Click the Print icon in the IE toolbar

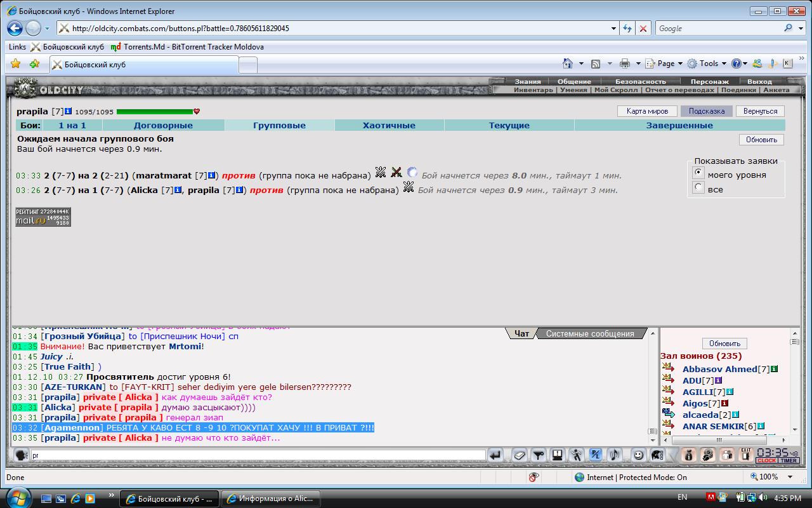point(625,63)
